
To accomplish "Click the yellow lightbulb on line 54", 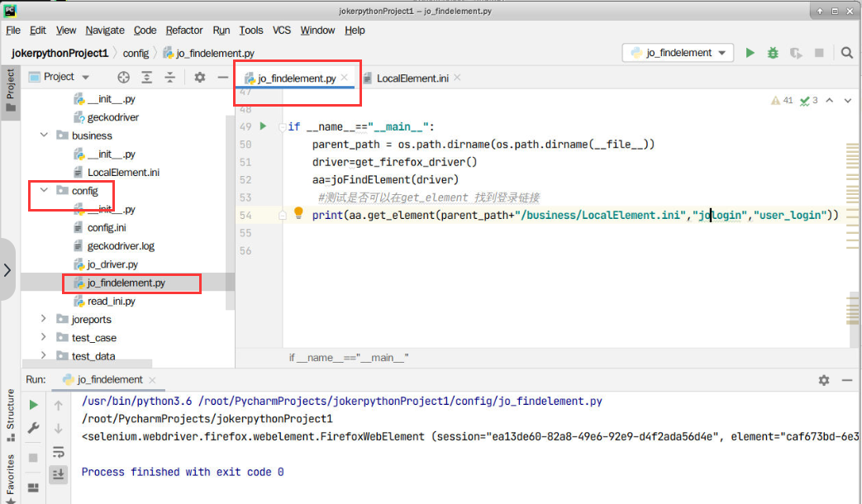I will pos(298,213).
